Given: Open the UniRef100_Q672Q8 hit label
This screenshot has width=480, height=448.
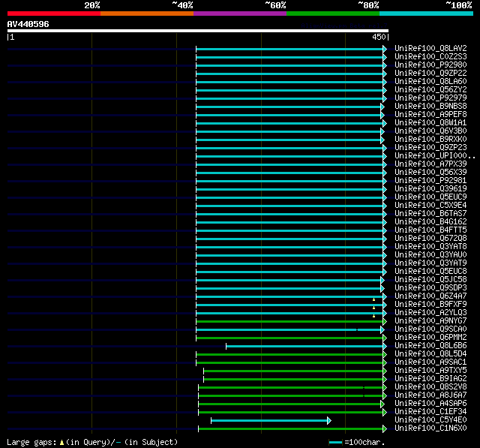Looking at the screenshot, I should pos(430,239).
